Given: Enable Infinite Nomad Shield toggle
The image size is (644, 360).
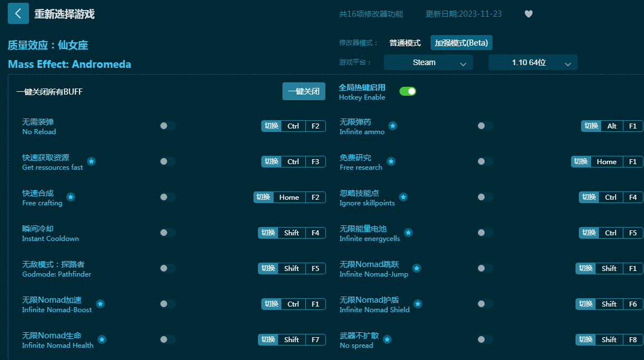Looking at the screenshot, I should 485,304.
